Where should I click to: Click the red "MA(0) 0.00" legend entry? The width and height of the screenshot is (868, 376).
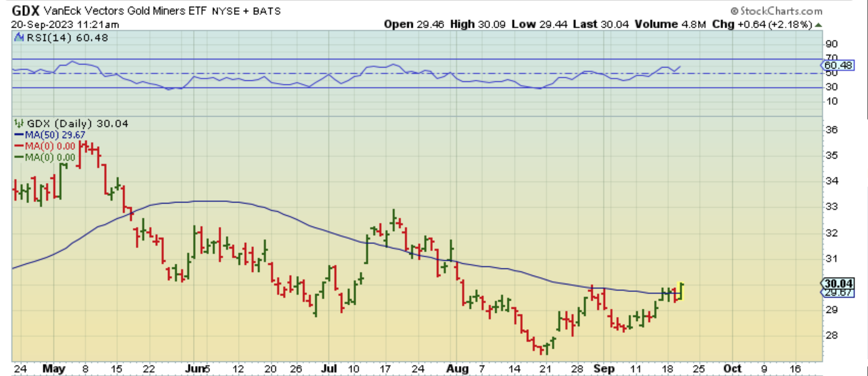tap(45, 146)
